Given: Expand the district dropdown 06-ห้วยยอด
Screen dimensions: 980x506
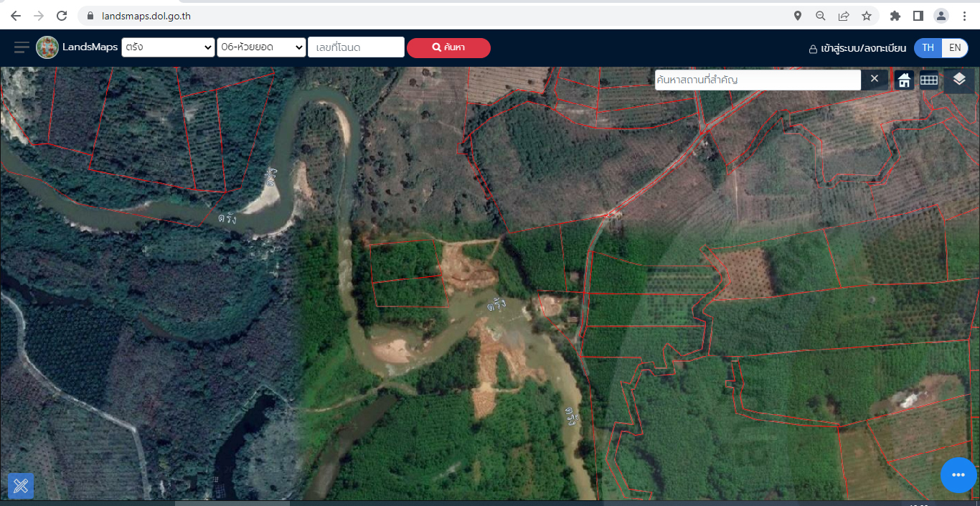Looking at the screenshot, I should click(261, 47).
